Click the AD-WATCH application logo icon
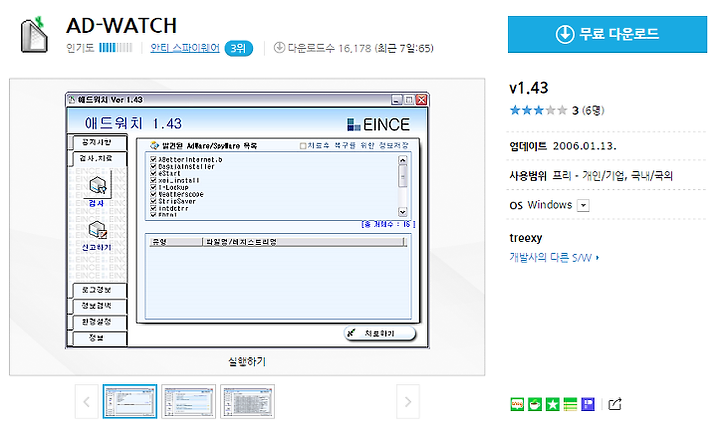Viewport: 720px width, 438px height. coord(34,34)
